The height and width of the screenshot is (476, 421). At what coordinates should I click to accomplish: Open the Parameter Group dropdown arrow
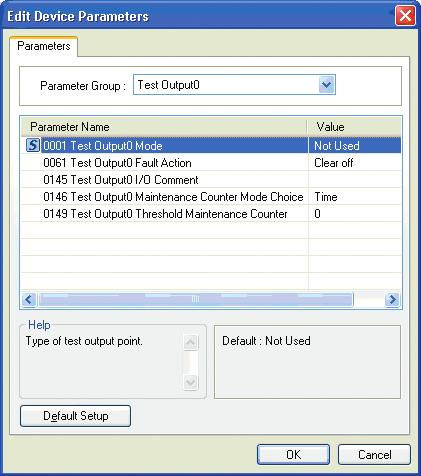click(326, 85)
